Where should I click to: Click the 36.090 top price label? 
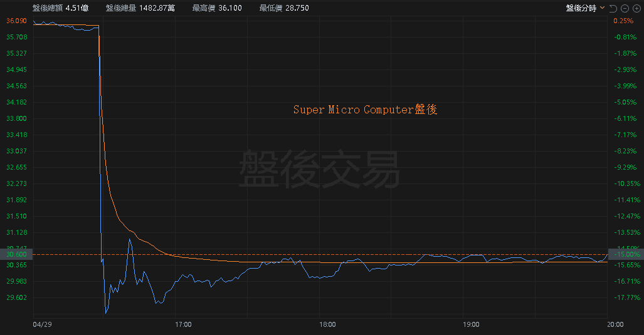[x=16, y=21]
